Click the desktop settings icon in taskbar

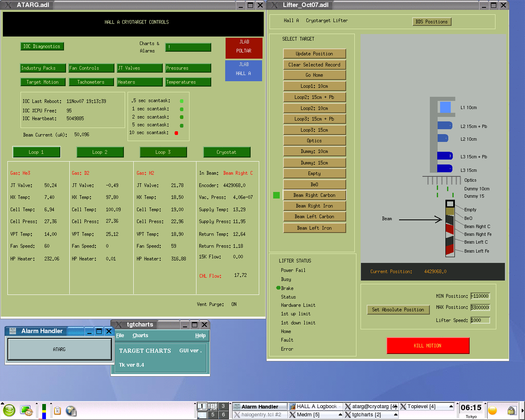tap(26, 411)
